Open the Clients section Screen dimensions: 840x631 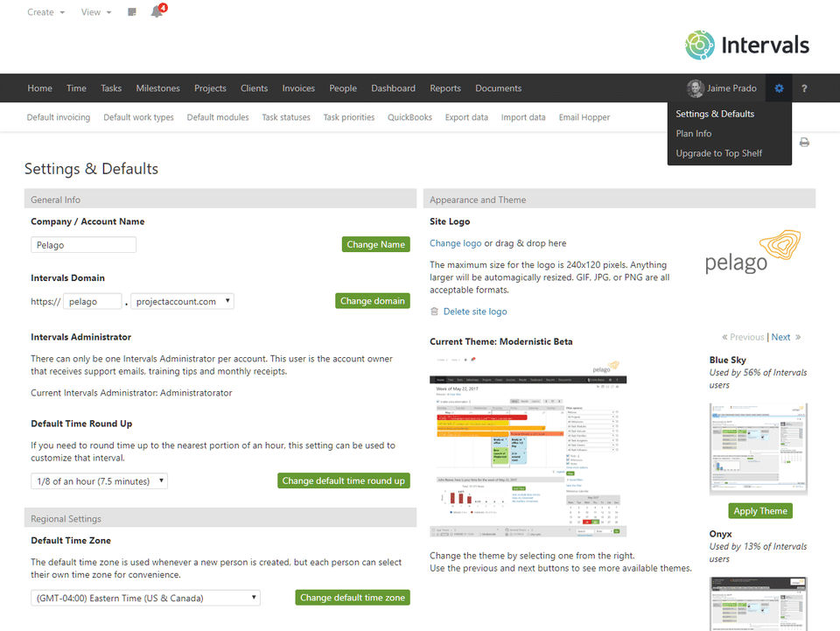254,88
